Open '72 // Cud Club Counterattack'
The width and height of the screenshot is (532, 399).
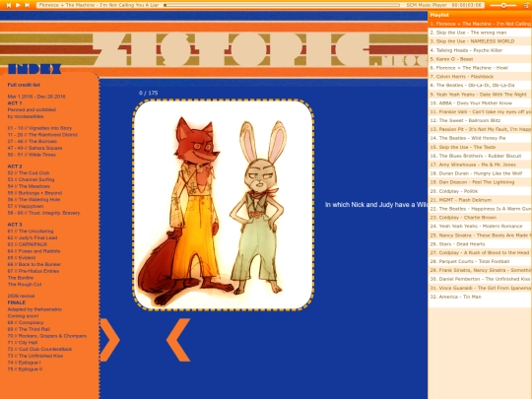(x=39, y=349)
